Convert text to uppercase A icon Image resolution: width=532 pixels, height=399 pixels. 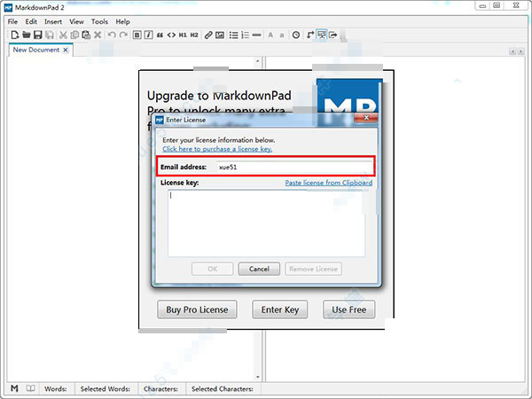pos(270,35)
